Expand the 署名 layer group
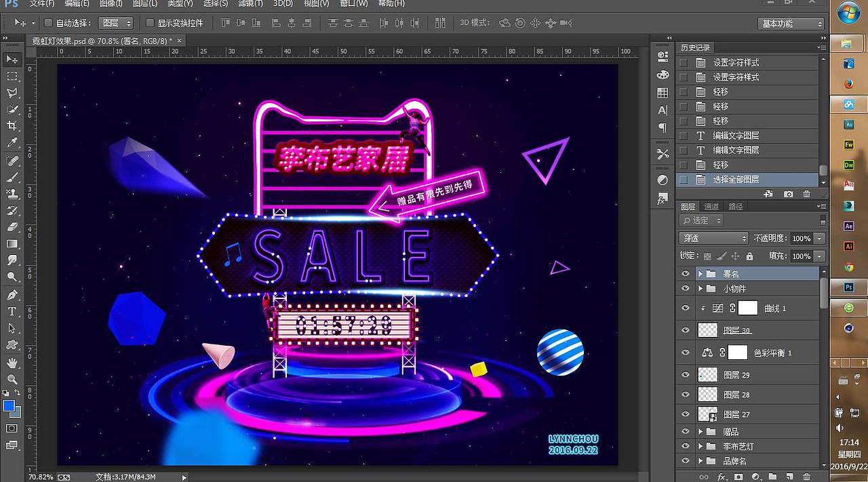Screen dimensions: 868x482 pyautogui.click(x=700, y=274)
